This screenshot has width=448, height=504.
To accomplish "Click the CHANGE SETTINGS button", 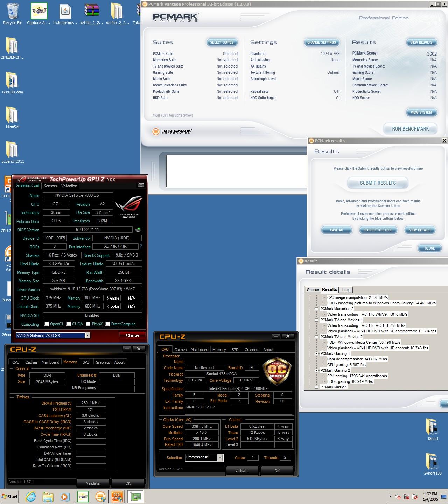I will (321, 42).
